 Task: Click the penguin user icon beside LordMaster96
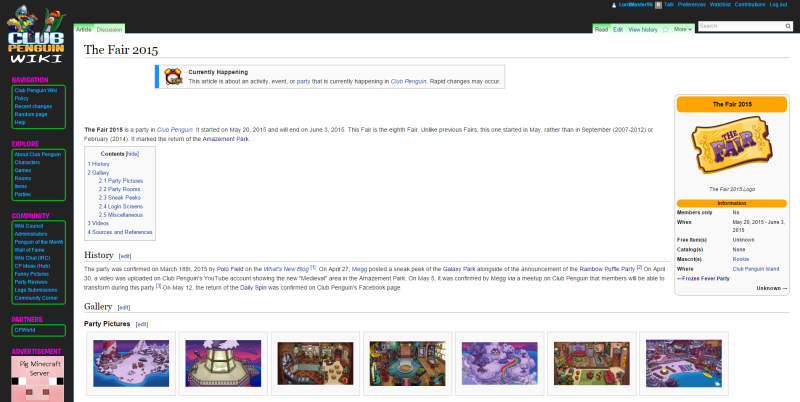pyautogui.click(x=614, y=5)
